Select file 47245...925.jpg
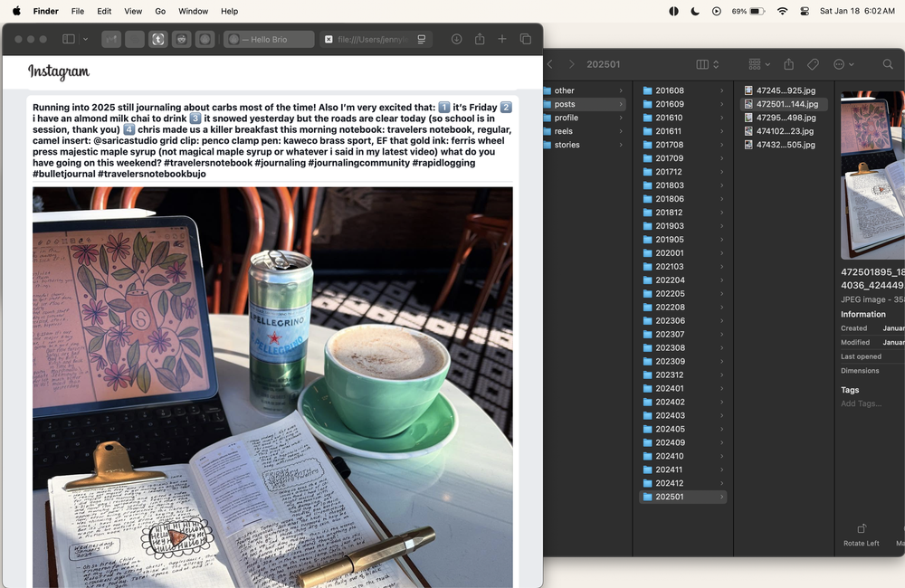905x588 pixels. pos(784,90)
